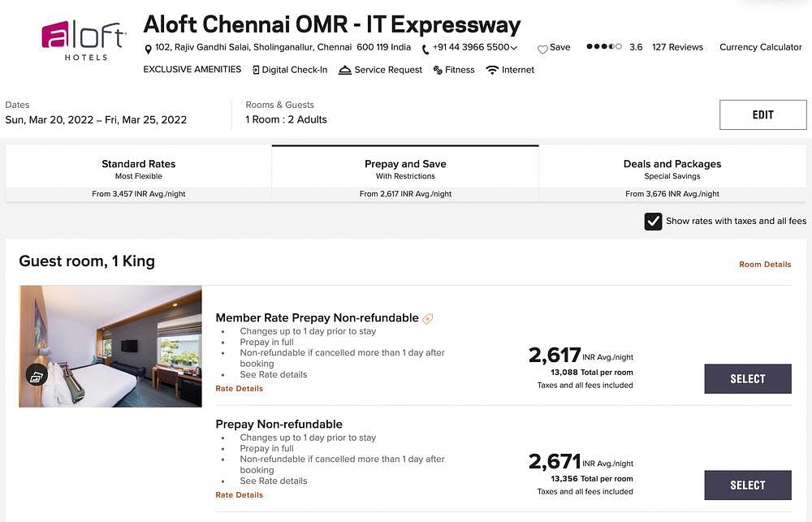This screenshot has width=812, height=522.
Task: Open the 127 Reviews link
Action: click(x=677, y=47)
